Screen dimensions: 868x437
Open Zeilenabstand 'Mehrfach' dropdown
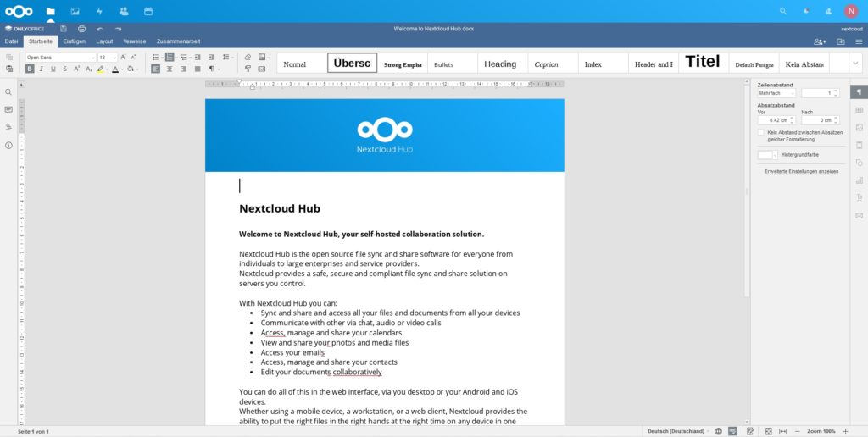tap(776, 93)
